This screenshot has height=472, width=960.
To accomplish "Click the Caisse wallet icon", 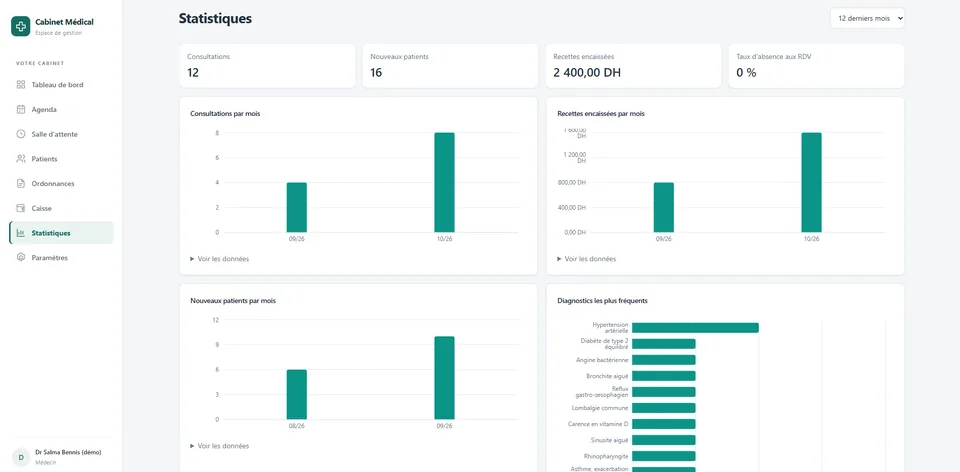I will tap(20, 208).
